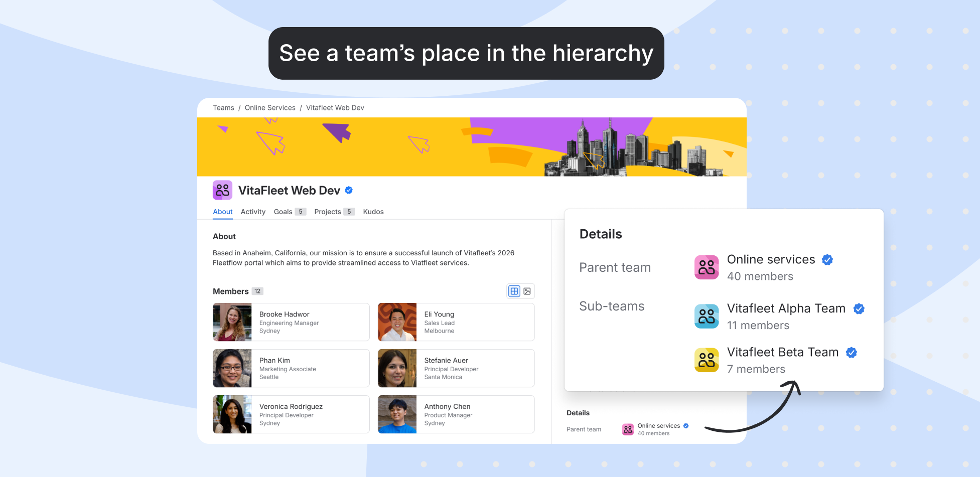Go to Online Services breadcrumb link
980x477 pixels.
pos(270,108)
